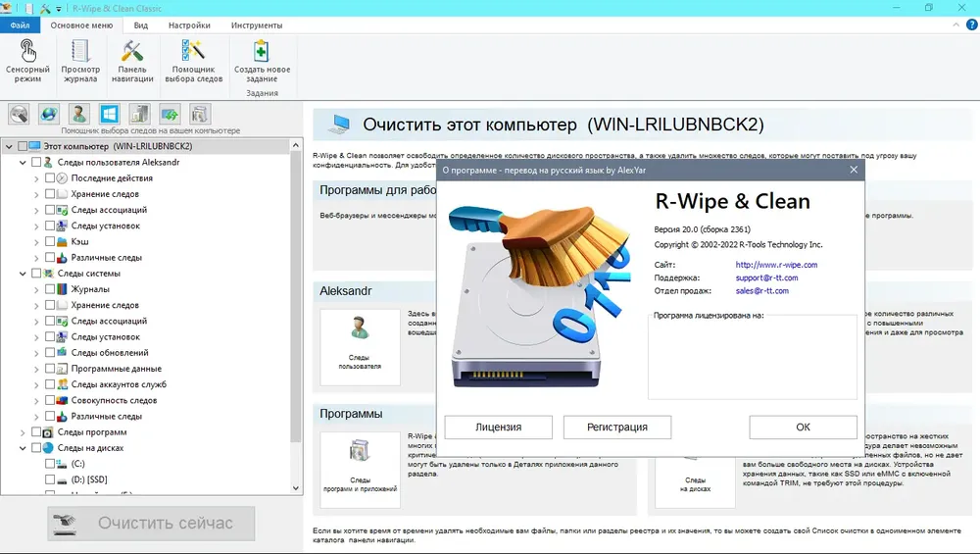The height and width of the screenshot is (554, 980).
Task: Open the help question mark icon
Action: [x=972, y=25]
